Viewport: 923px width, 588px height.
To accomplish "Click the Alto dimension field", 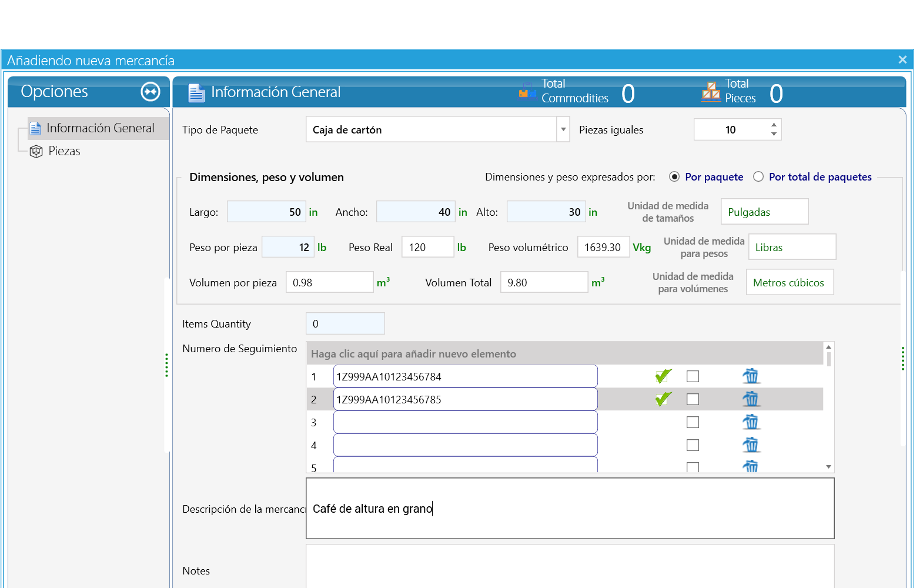I will click(x=546, y=212).
